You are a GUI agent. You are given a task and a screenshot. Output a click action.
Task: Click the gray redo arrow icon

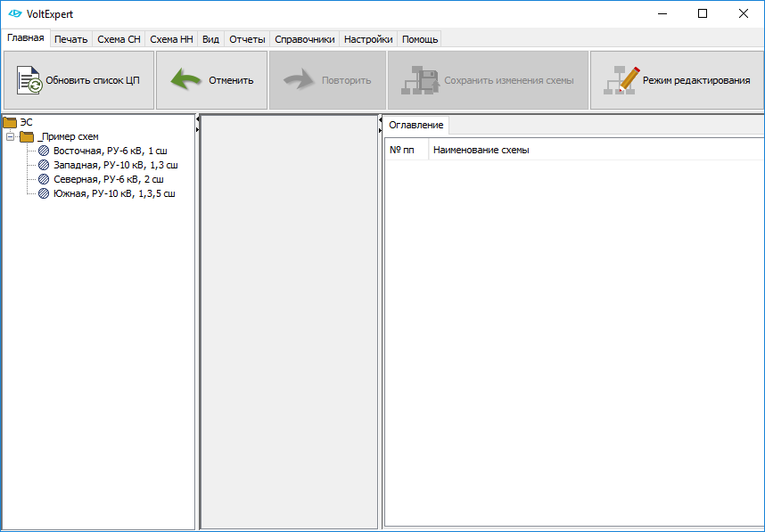(299, 79)
